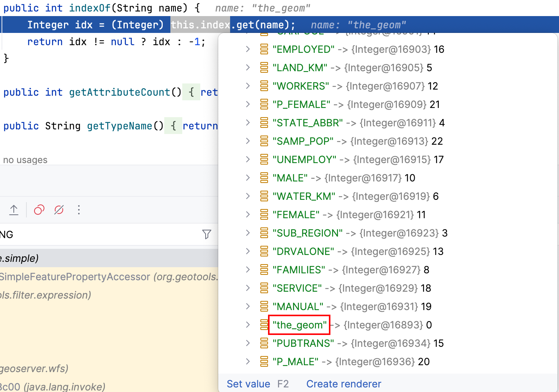Open the debugger more options dots
Image resolution: width=559 pixels, height=392 pixels.
[x=79, y=210]
